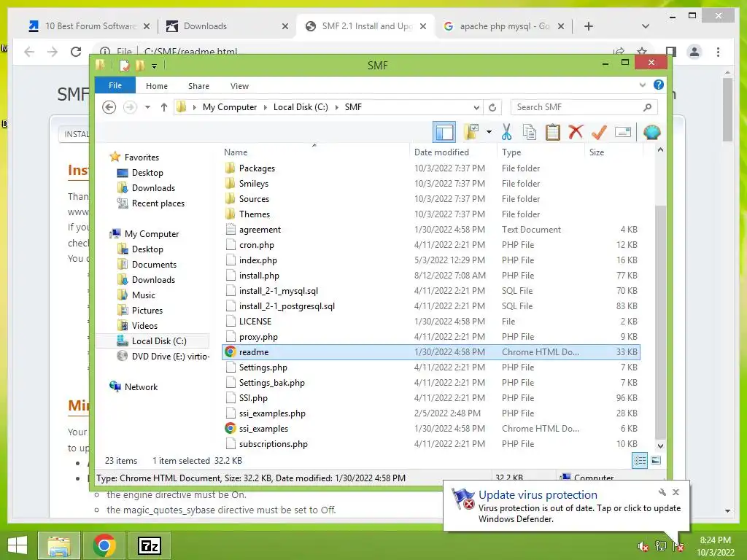
Task: Click the Copy icon in toolbar
Action: 530,132
